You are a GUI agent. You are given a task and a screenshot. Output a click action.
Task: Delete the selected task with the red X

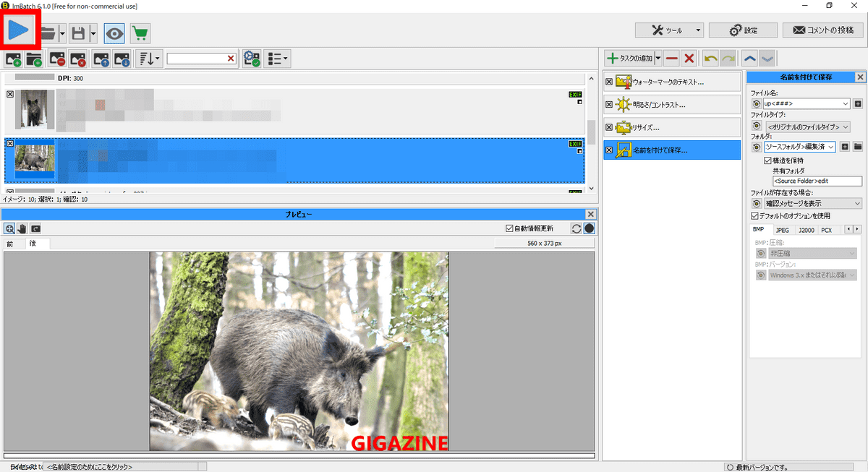pos(689,59)
